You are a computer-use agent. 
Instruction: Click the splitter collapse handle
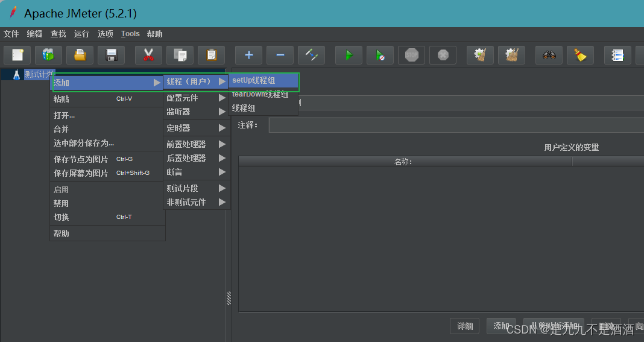(229, 299)
